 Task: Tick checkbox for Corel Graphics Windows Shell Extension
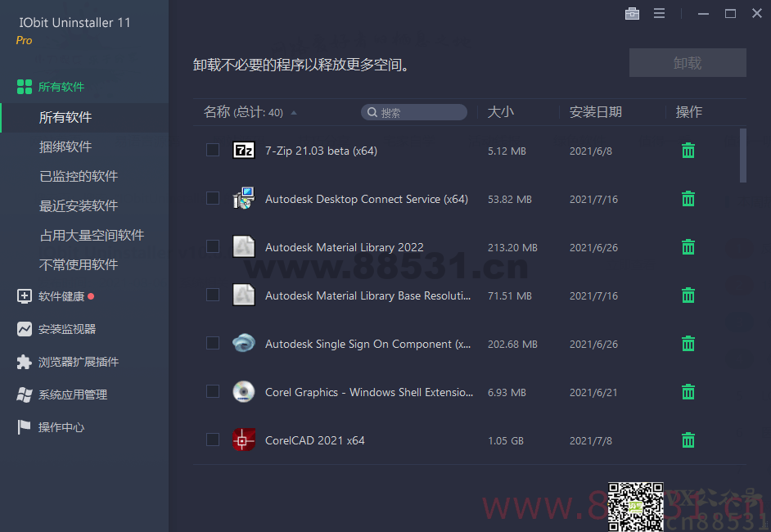213,391
